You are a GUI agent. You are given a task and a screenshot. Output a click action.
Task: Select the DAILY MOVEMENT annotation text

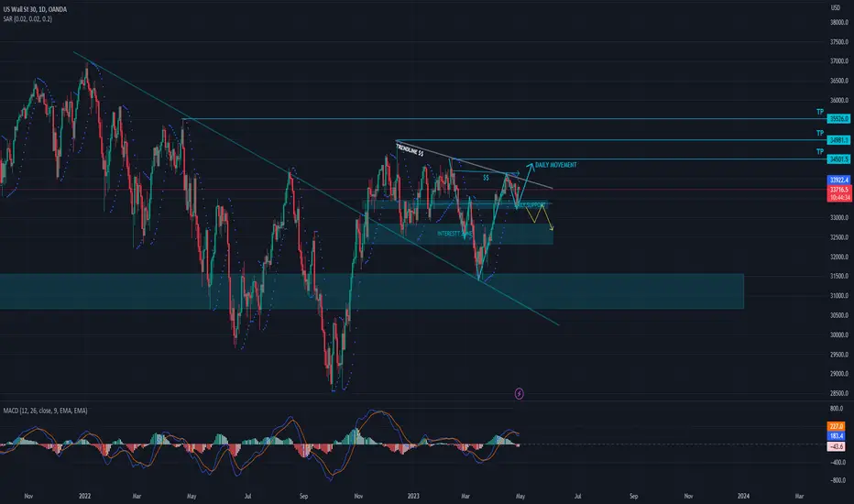(x=555, y=165)
